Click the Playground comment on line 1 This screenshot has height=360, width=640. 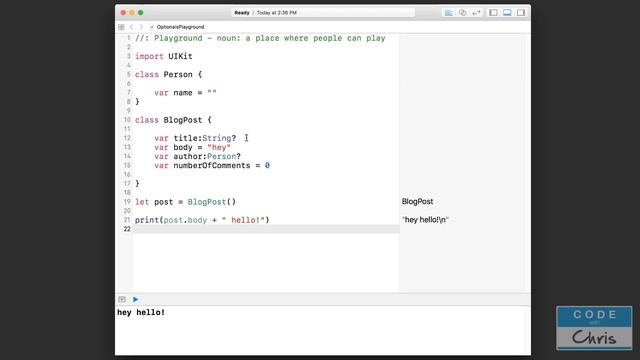click(260, 38)
